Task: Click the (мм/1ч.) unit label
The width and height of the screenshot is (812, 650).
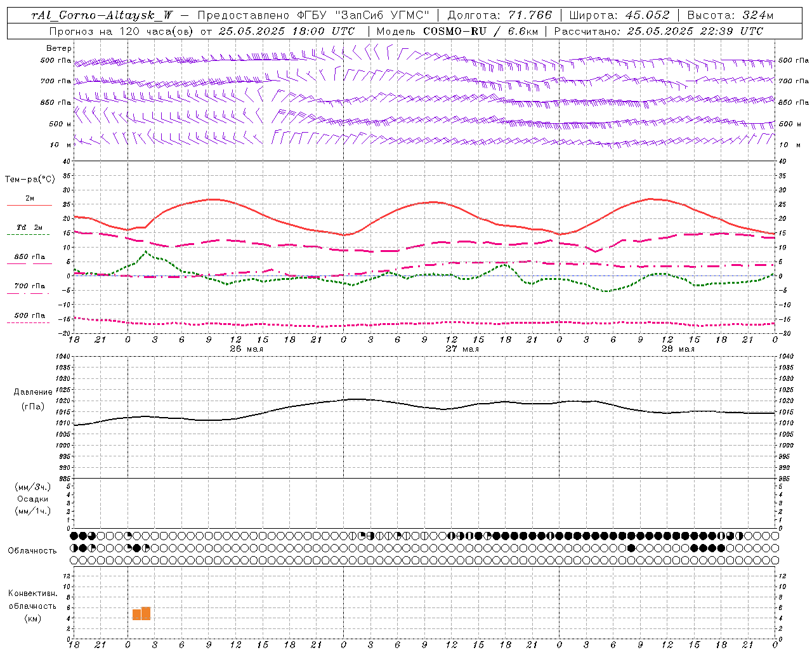Action: [33, 511]
